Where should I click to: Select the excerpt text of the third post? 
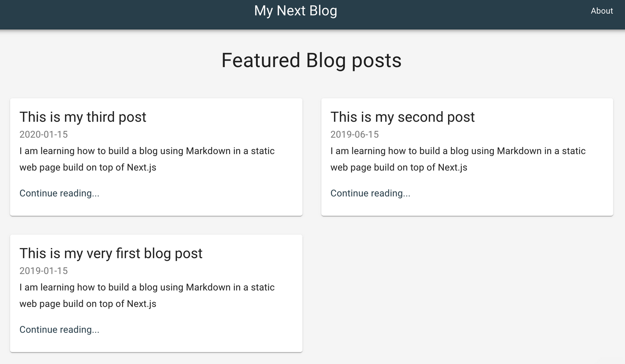(x=147, y=159)
